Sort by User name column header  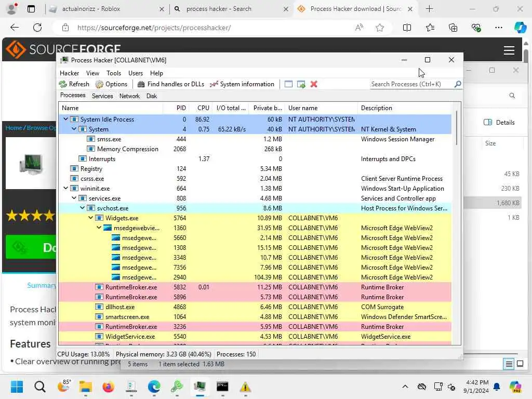click(x=321, y=108)
